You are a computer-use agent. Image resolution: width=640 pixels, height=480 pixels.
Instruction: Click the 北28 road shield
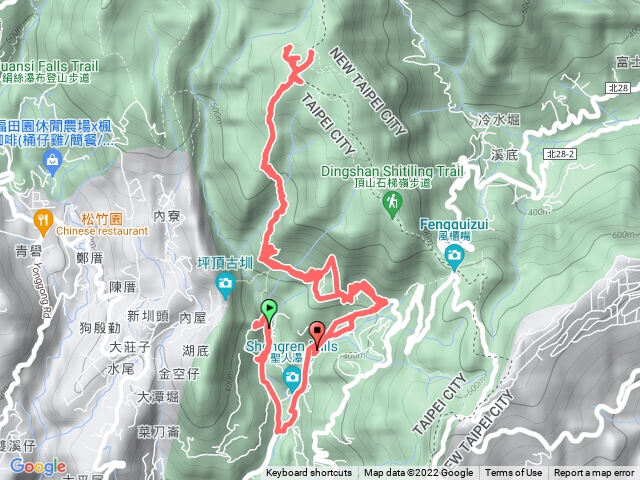point(618,87)
